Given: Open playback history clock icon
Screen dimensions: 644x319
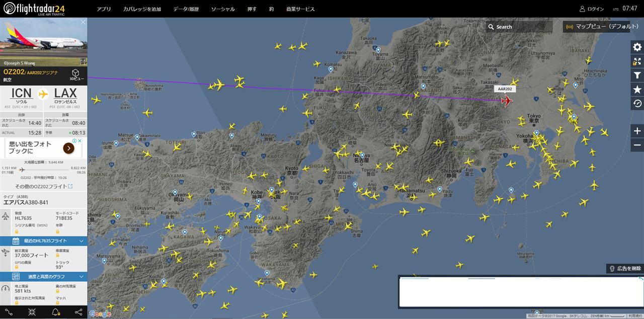Looking at the screenshot, I should click(637, 104).
